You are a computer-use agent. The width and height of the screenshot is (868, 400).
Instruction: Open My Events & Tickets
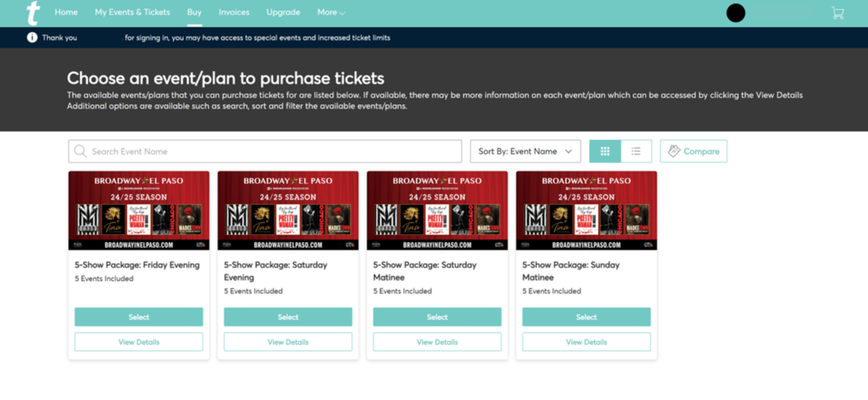[x=132, y=13]
